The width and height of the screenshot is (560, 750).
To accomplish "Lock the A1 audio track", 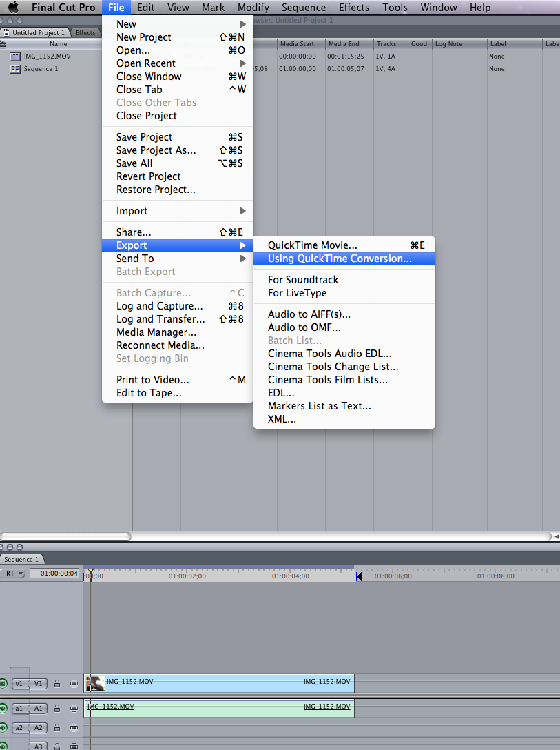I will point(57,708).
